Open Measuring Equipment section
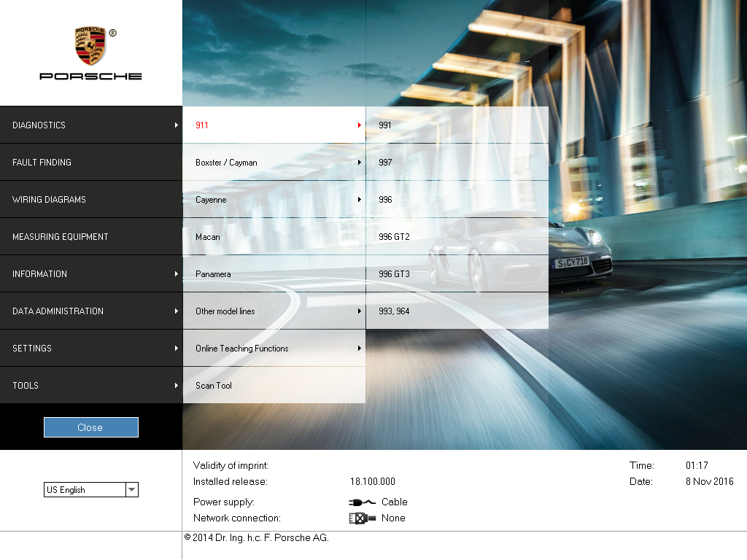Screen dimensions: 747x560 [90, 237]
